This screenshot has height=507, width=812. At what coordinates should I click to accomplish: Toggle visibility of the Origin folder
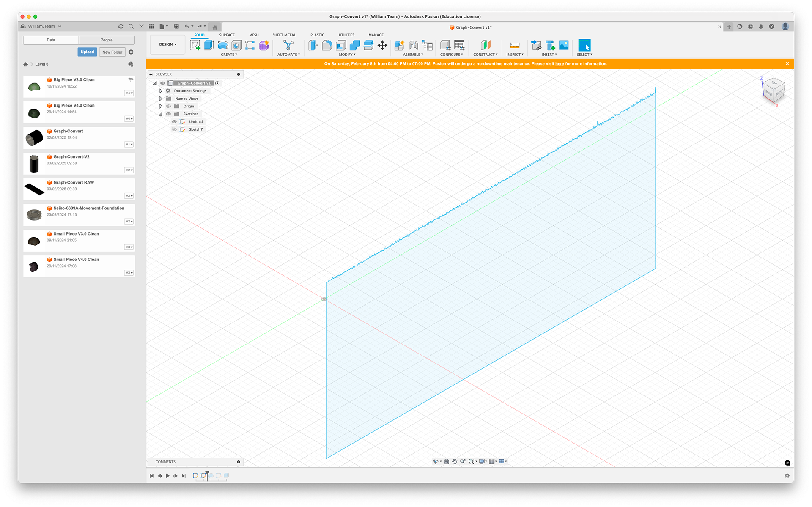click(168, 106)
